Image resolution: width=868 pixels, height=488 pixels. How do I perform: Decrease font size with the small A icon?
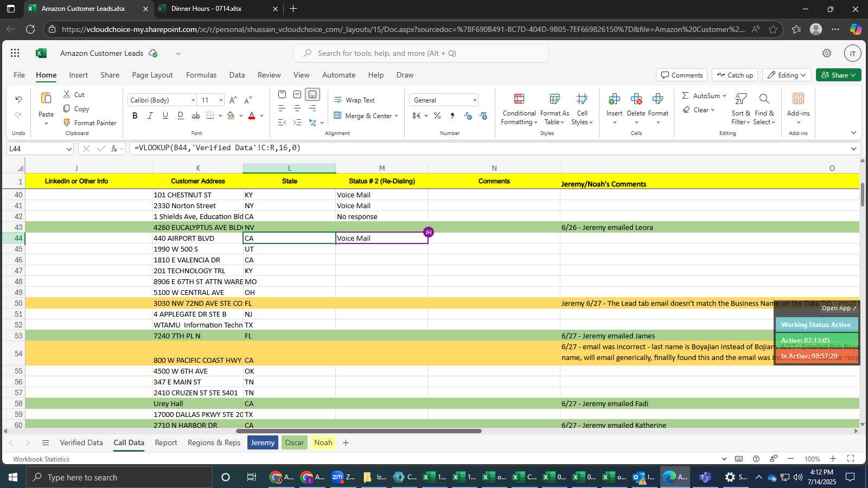[x=248, y=100]
